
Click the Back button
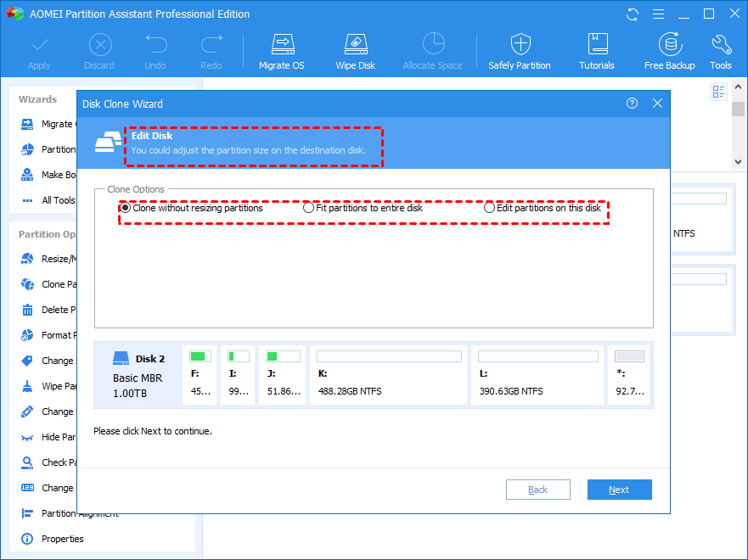[x=538, y=490]
